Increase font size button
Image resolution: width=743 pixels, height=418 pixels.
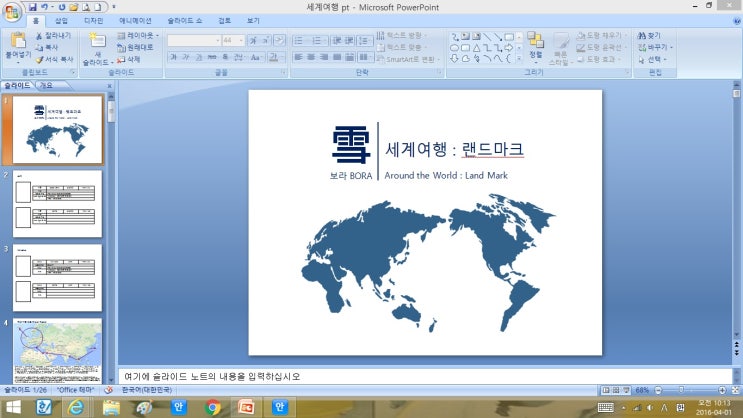(x=253, y=40)
